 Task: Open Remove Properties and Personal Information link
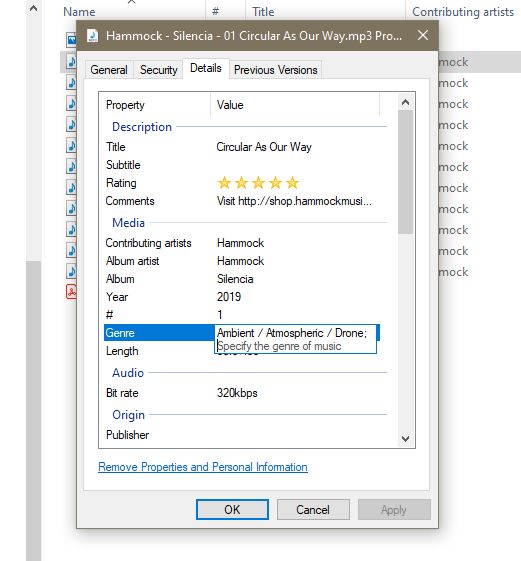click(x=203, y=467)
